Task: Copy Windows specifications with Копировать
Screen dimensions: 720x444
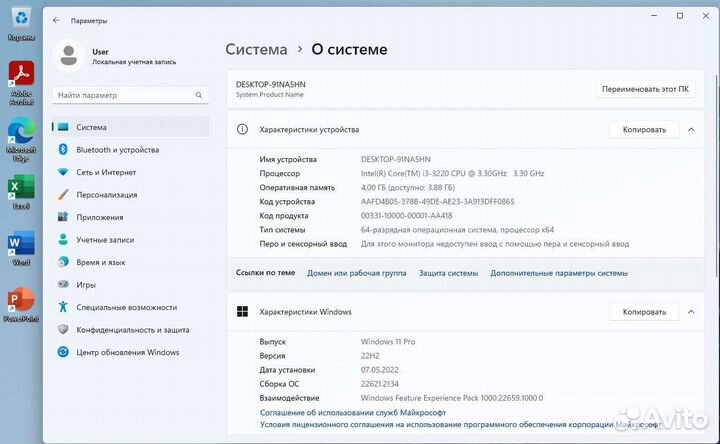Action: point(644,312)
